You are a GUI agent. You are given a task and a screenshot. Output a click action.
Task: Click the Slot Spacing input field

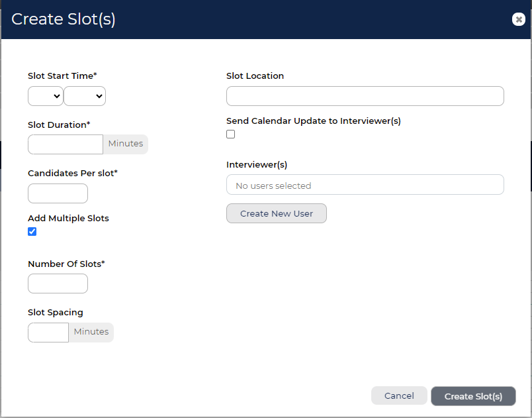(x=48, y=333)
